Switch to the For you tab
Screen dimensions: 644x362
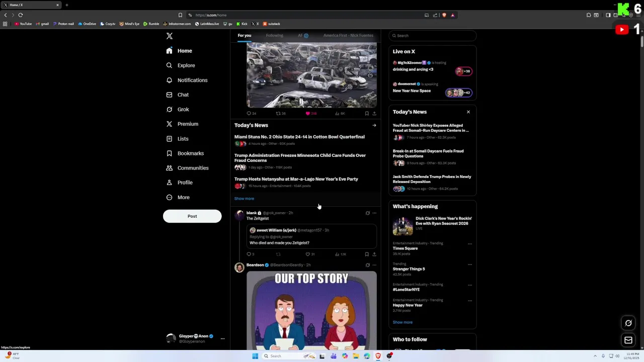click(x=245, y=36)
